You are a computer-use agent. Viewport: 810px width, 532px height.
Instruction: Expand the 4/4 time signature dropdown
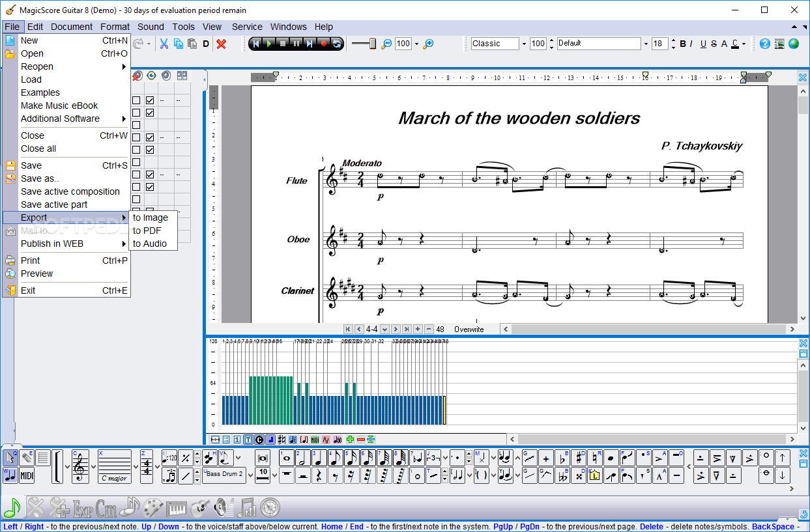tap(158, 467)
